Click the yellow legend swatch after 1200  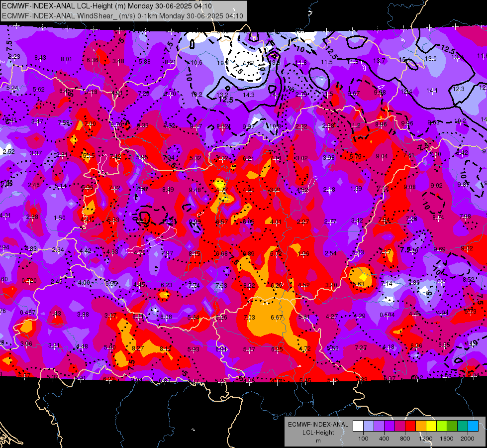[x=431, y=426]
